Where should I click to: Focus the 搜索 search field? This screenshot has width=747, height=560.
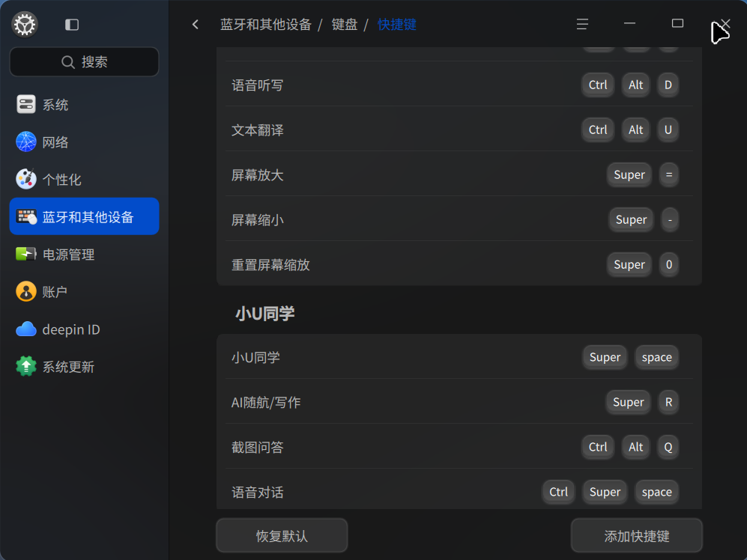click(x=85, y=62)
